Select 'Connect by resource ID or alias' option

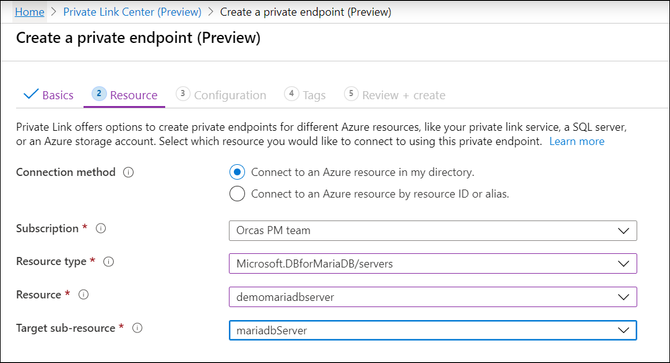click(x=237, y=194)
